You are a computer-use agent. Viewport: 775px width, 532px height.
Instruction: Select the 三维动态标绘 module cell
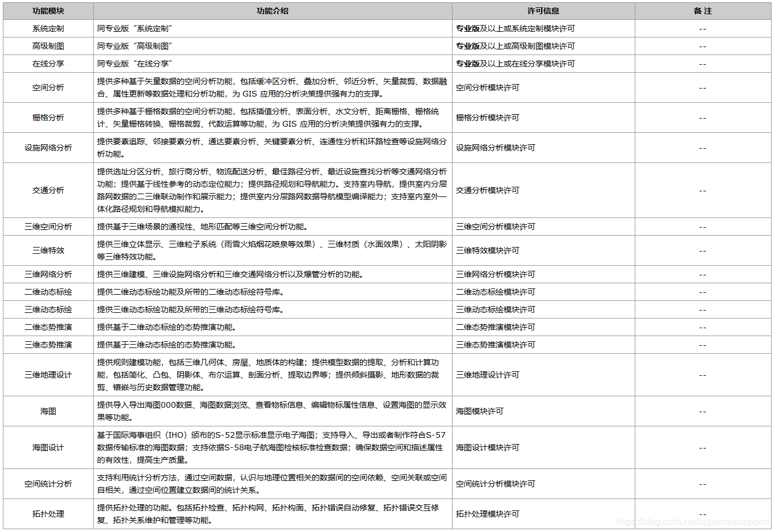48,309
